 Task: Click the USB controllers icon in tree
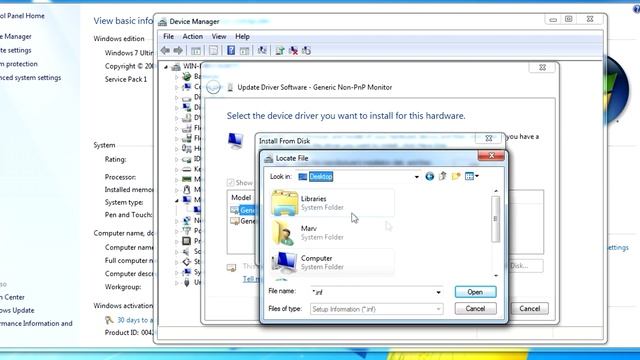click(187, 282)
